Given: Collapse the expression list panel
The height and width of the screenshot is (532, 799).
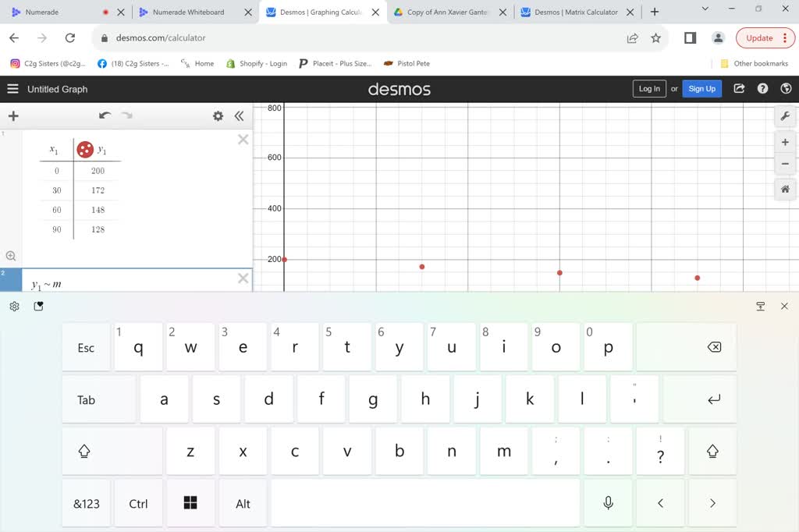Looking at the screenshot, I should 239,116.
